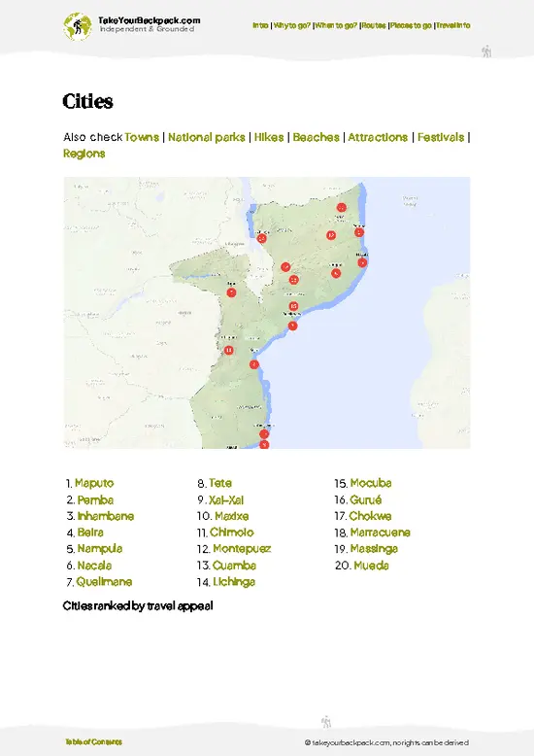534x756 pixels.
Task: Open the Massinga city link
Action: point(374,549)
